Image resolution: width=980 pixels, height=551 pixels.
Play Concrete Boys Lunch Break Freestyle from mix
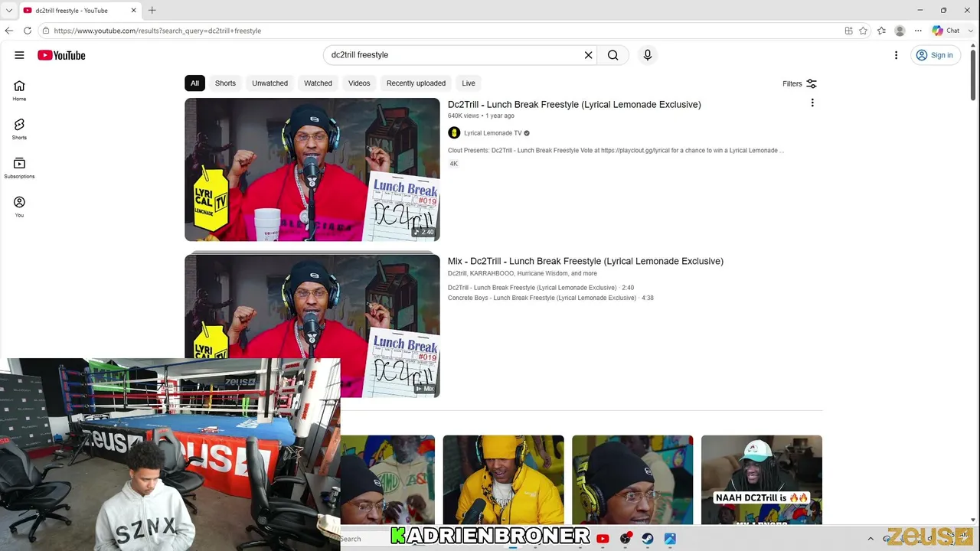[x=550, y=298]
